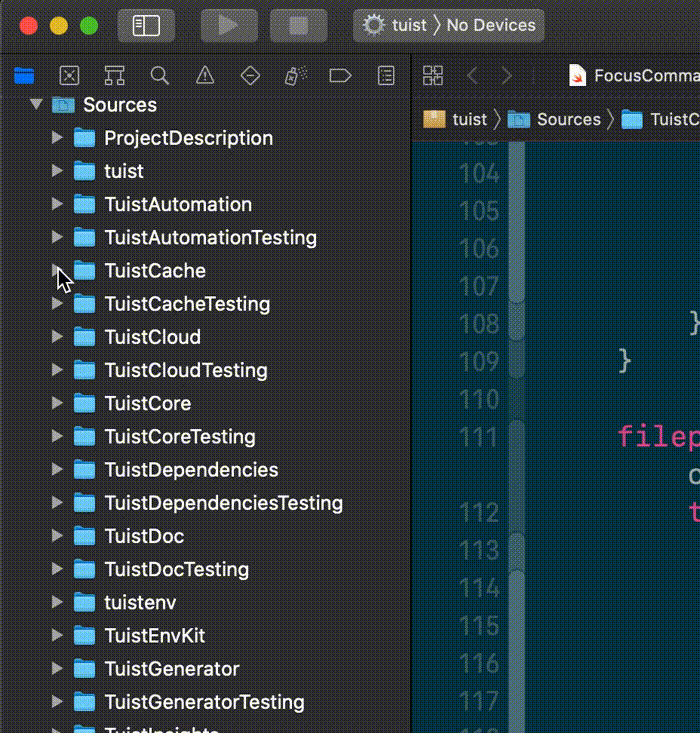Toggle the navigator sidebar visibility
The width and height of the screenshot is (700, 733).
[x=146, y=25]
